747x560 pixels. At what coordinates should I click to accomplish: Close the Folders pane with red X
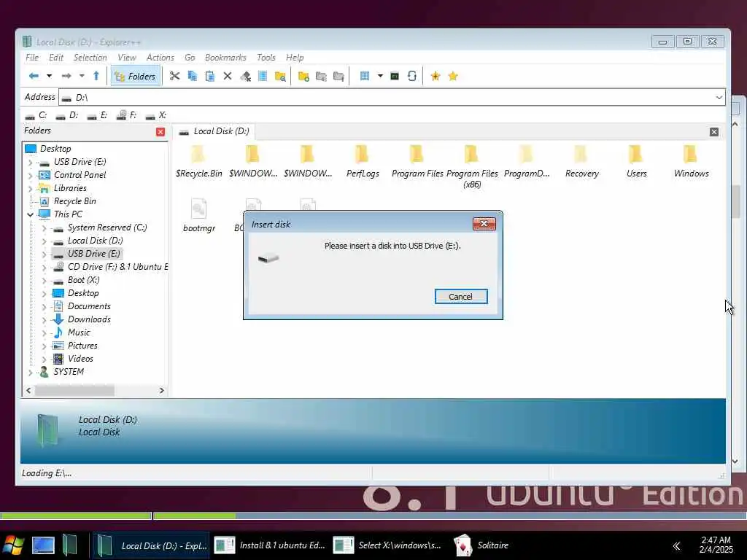(160, 132)
